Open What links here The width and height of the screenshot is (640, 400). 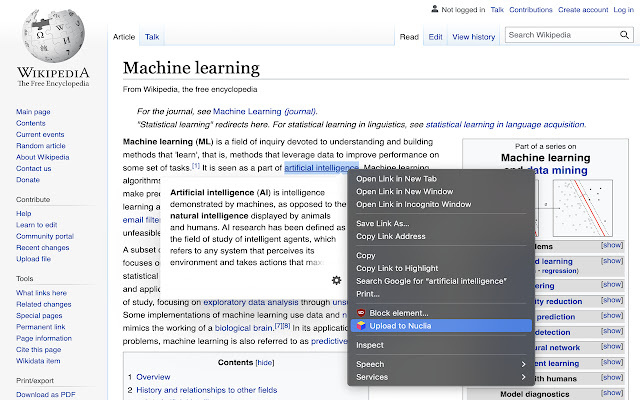click(41, 293)
